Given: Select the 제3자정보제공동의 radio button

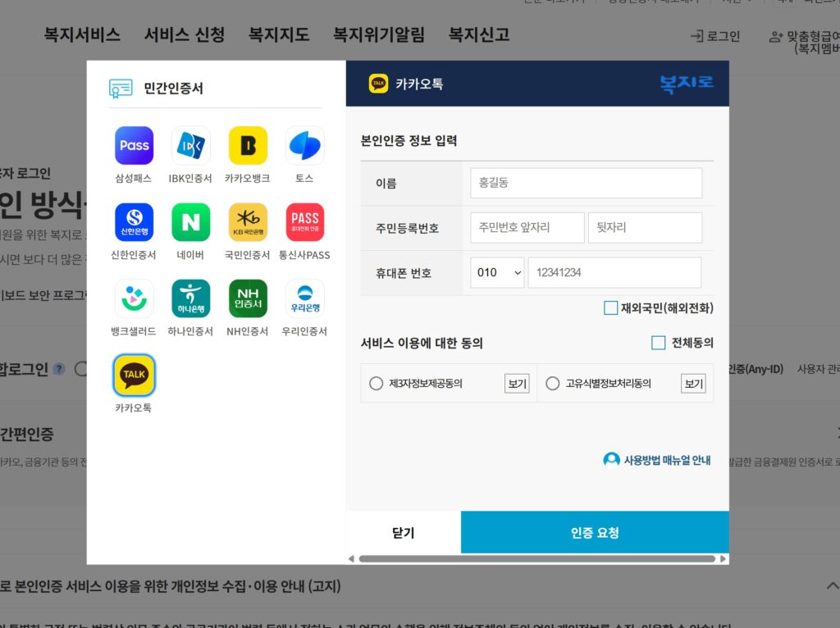Looking at the screenshot, I should pos(376,384).
